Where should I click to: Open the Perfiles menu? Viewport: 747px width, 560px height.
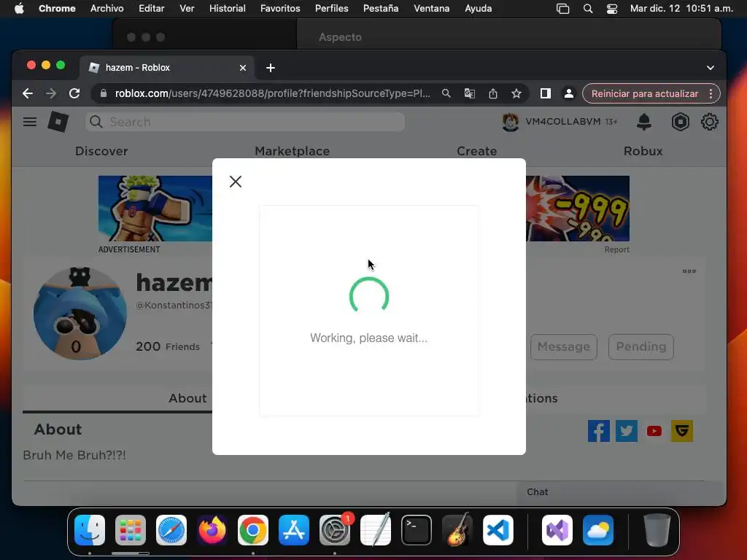click(332, 9)
